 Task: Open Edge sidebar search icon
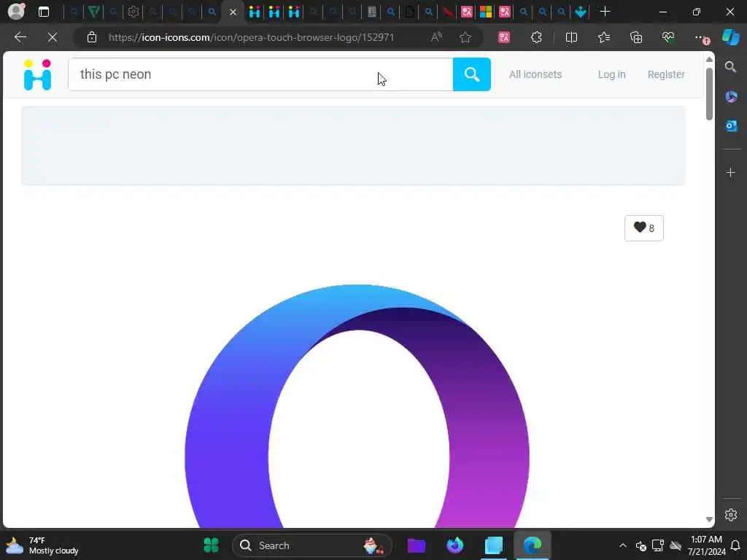731,66
